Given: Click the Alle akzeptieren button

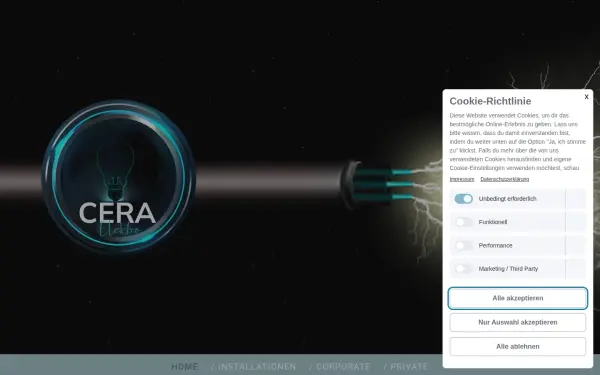Looking at the screenshot, I should (518, 298).
